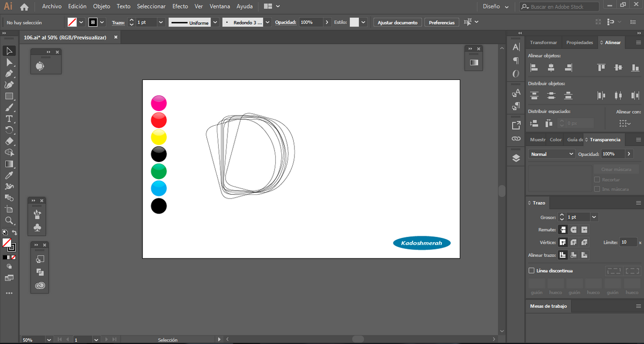Click horizontal align center icon
Viewport: 644px width, 344px height.
pyautogui.click(x=551, y=67)
